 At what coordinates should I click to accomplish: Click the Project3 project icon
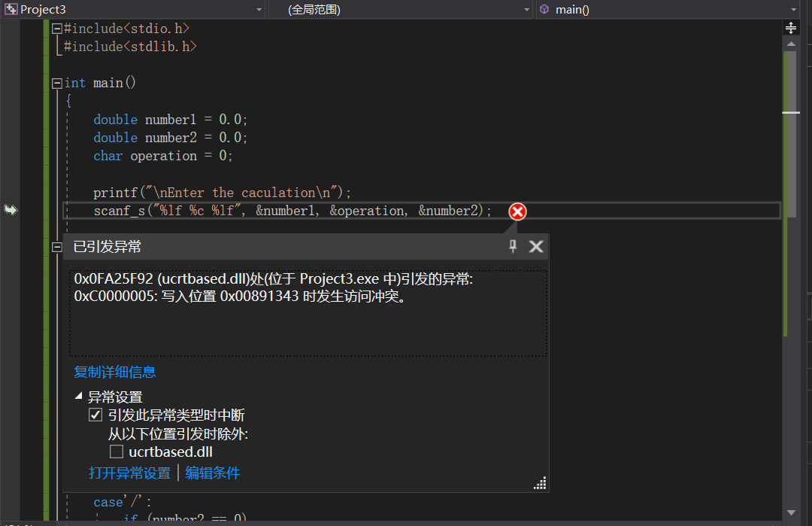[11, 10]
